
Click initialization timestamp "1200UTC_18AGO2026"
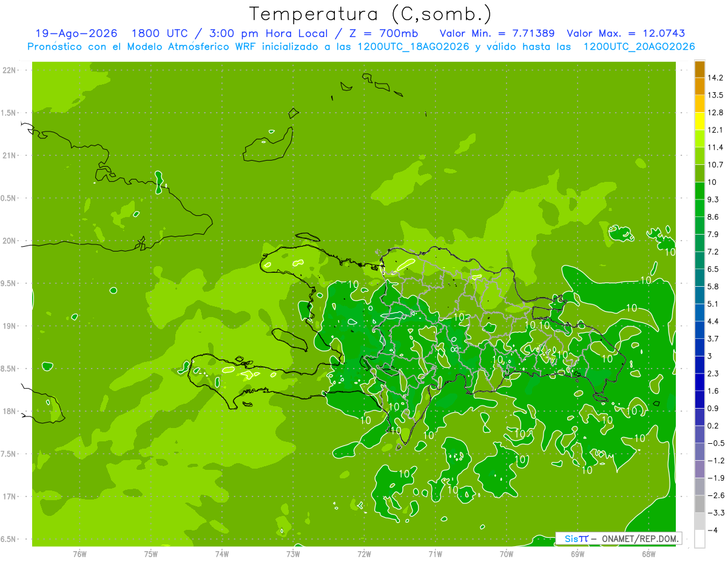point(414,47)
